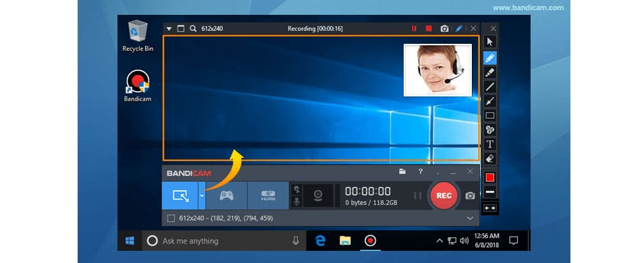Expand the Bandicam bottom chevron
This screenshot has height=263, width=644.
(x=471, y=218)
